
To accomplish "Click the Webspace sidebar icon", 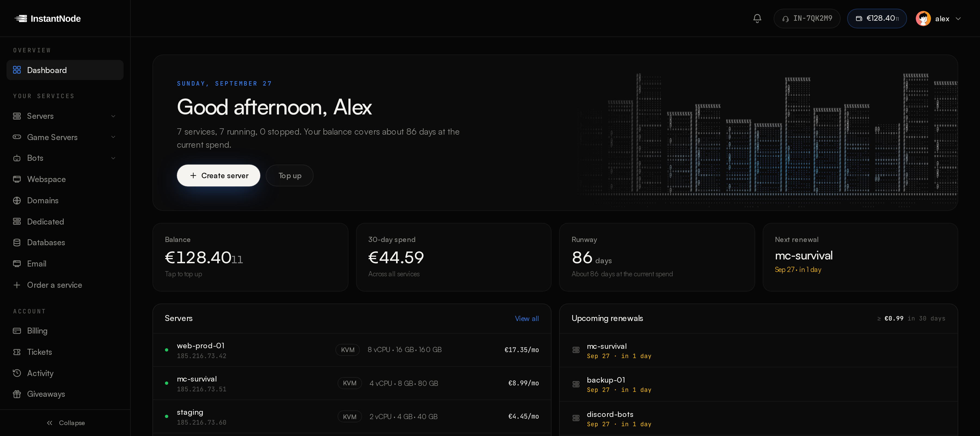I will (17, 179).
